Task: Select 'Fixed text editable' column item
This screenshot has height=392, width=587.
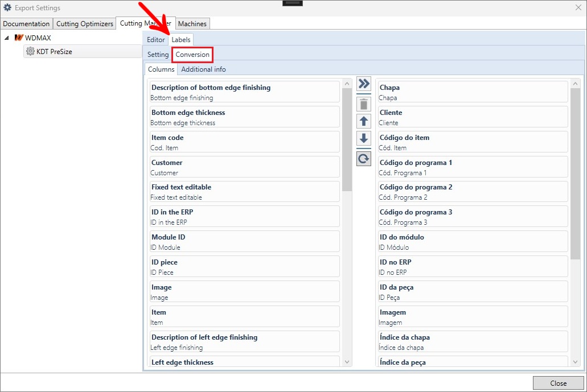Action: coord(245,192)
